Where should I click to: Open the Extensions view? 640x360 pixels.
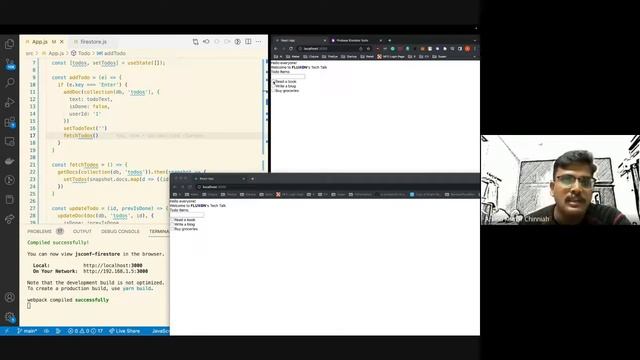point(9,122)
